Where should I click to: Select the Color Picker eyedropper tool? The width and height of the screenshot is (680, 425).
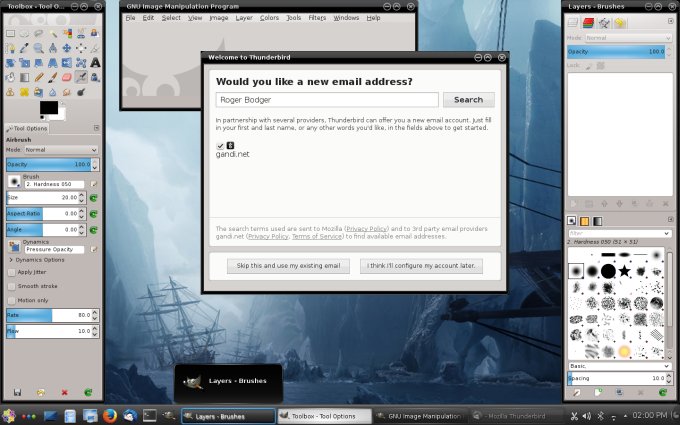24,48
